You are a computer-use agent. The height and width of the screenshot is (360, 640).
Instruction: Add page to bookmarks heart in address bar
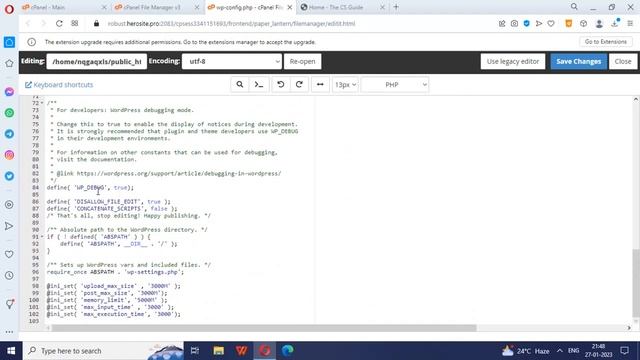pyautogui.click(x=551, y=24)
